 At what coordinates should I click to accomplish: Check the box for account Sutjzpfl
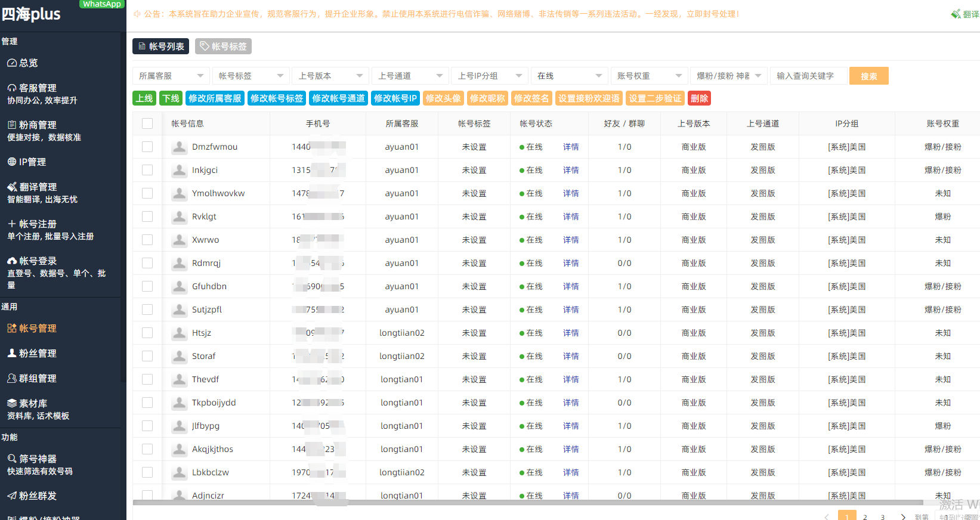tap(147, 309)
